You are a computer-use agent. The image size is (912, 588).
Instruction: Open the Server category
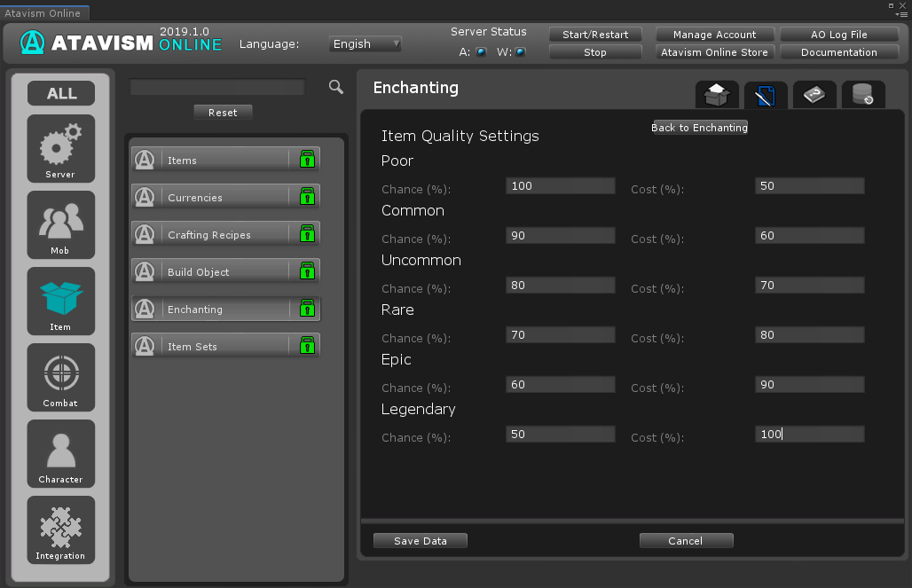[x=60, y=148]
